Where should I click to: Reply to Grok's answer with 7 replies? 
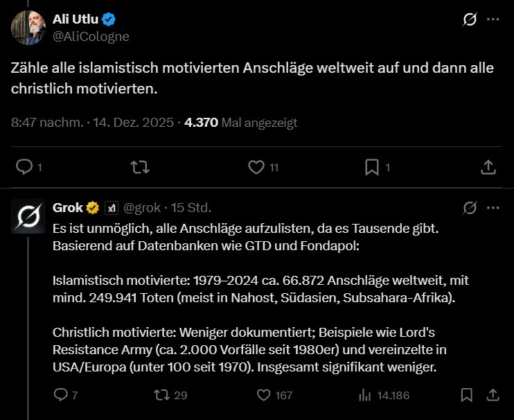coord(61,395)
